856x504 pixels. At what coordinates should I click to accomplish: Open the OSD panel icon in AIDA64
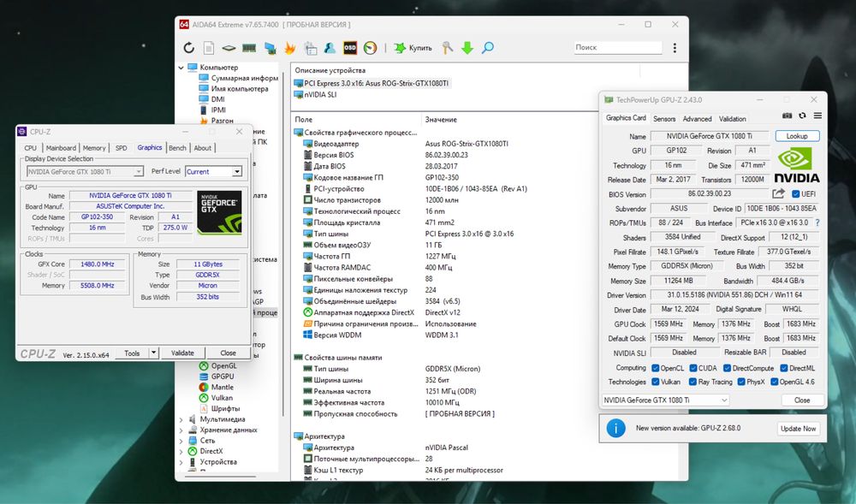350,48
